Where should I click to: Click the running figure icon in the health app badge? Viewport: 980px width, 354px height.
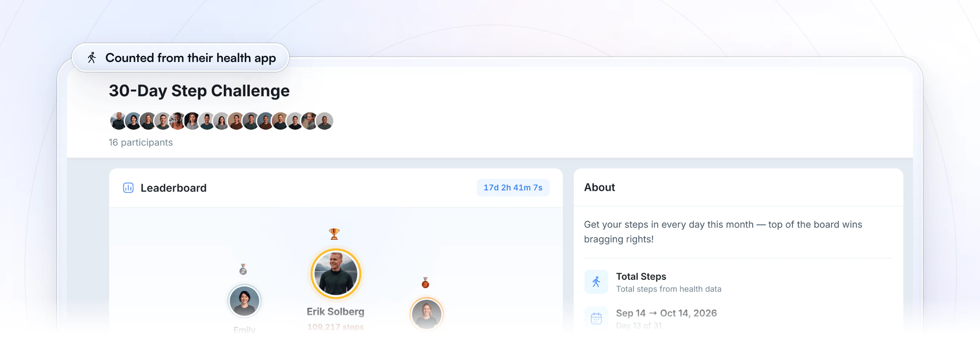coord(92,58)
